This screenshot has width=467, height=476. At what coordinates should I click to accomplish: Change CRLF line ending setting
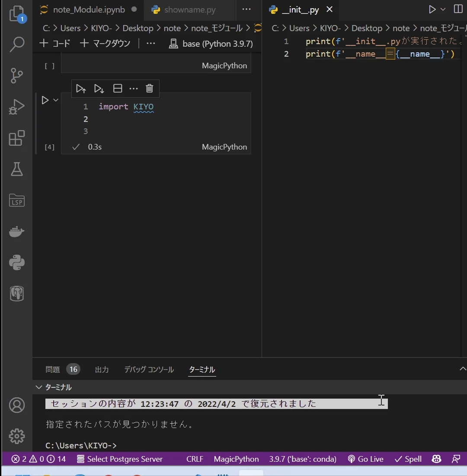pos(195,459)
